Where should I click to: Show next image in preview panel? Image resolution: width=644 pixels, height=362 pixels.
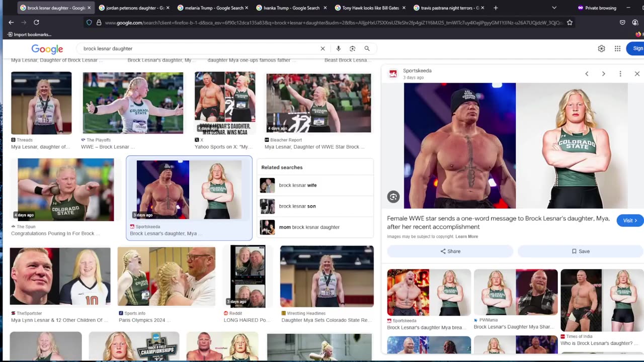click(603, 74)
